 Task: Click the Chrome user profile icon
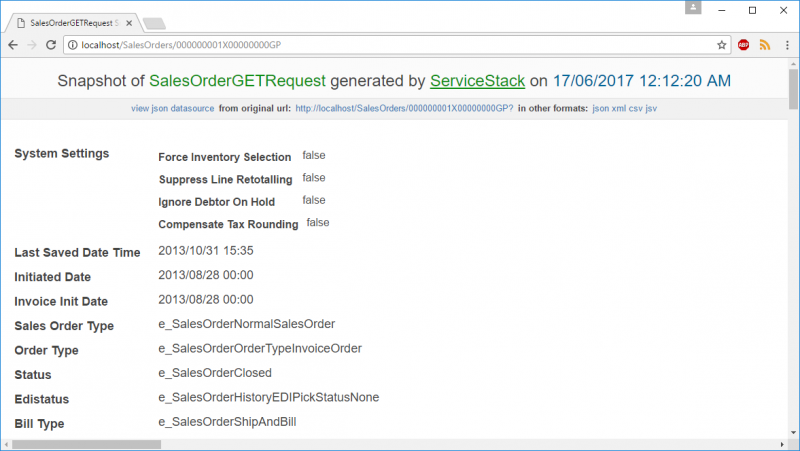[x=693, y=8]
